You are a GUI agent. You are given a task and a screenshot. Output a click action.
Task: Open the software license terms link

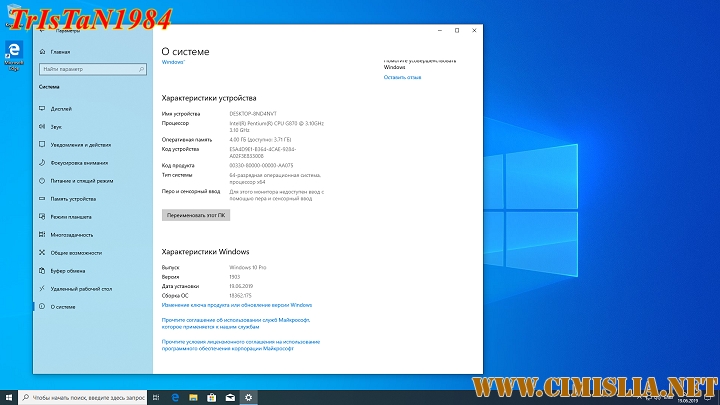[241, 345]
